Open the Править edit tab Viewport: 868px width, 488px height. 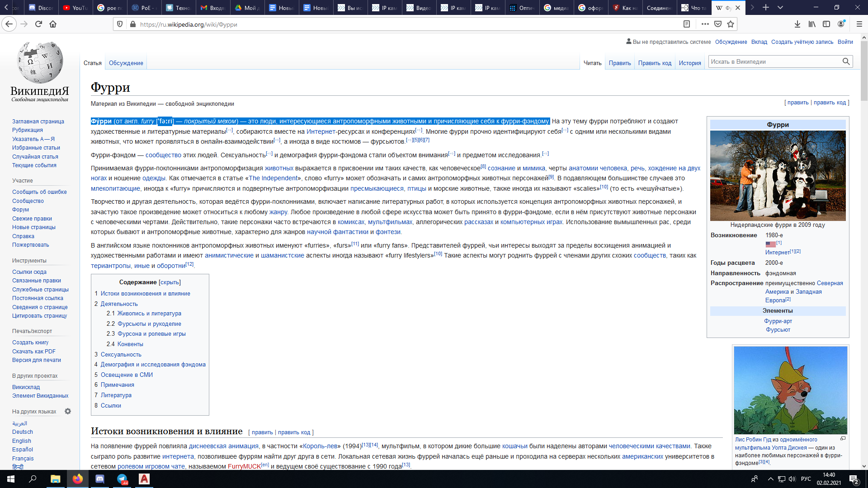click(x=619, y=63)
